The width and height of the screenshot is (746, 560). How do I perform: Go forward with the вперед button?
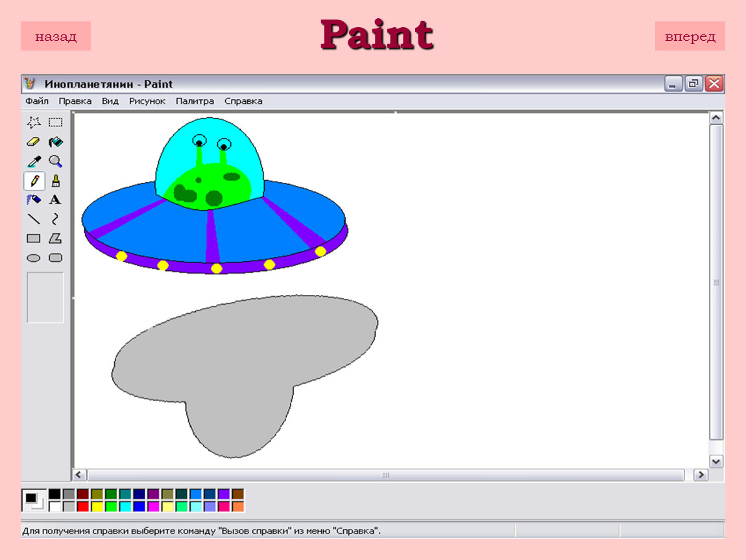(x=690, y=36)
